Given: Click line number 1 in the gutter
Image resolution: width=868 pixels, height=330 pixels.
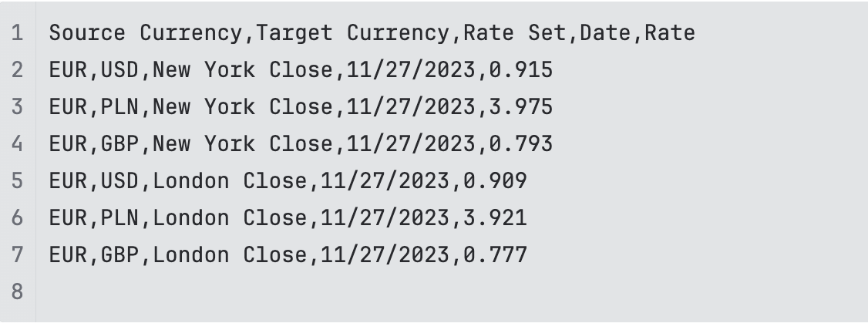Looking at the screenshot, I should pyautogui.click(x=17, y=33).
